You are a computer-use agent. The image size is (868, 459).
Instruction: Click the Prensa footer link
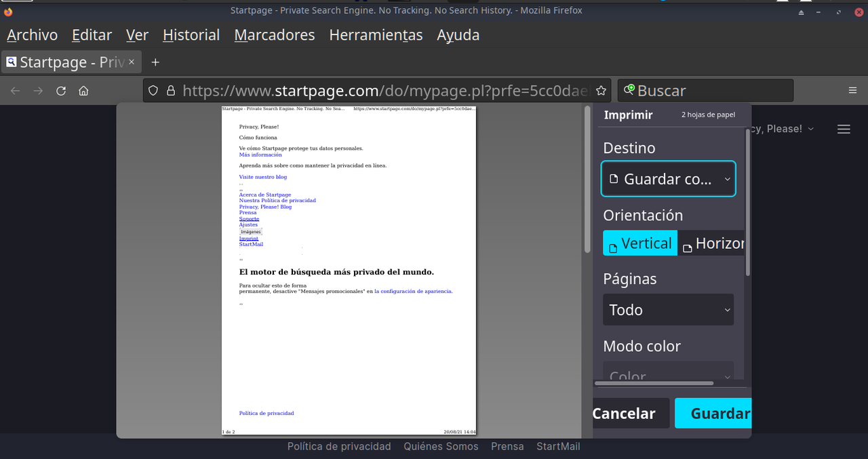tap(507, 446)
